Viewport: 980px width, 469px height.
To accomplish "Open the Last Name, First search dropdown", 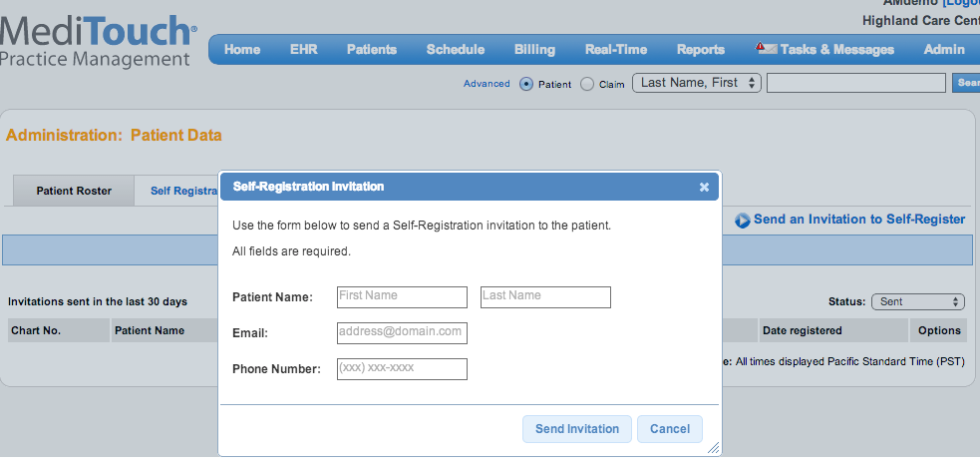I will pos(697,83).
